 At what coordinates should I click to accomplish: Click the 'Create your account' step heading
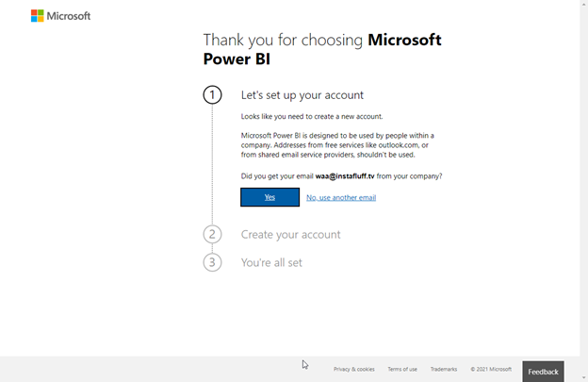tap(290, 235)
